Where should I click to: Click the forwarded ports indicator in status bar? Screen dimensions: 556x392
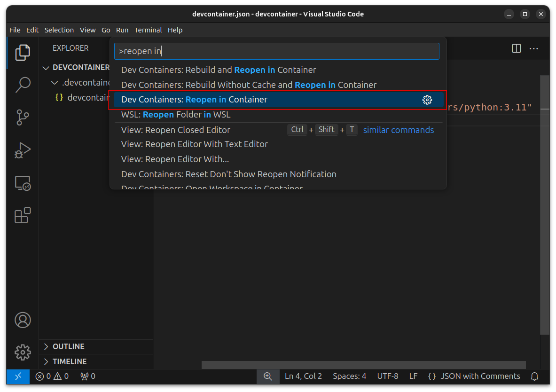click(87, 376)
